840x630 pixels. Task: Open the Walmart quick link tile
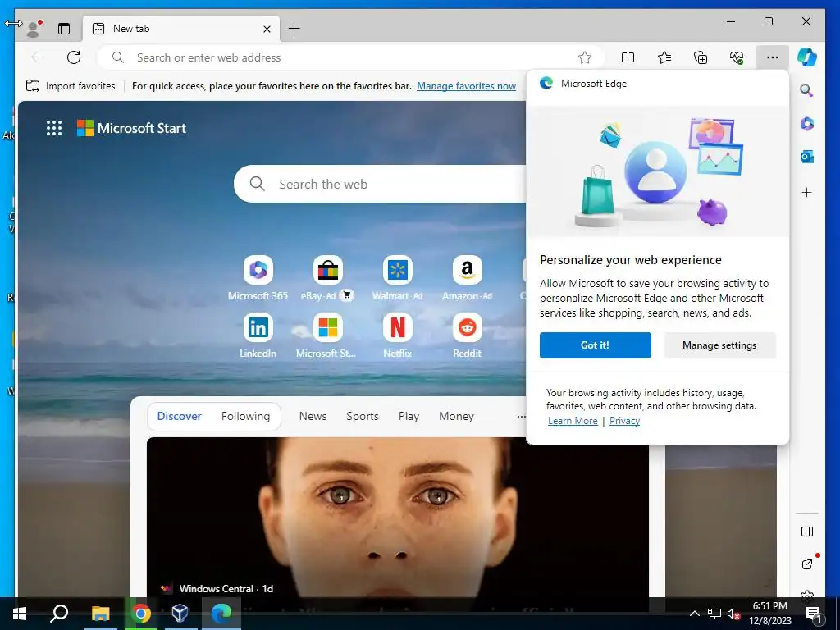[398, 278]
